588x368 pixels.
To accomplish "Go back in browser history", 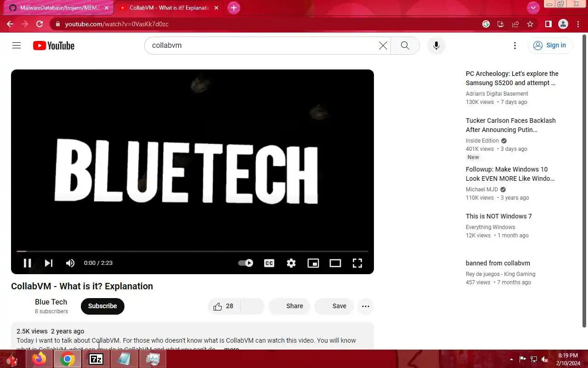I will click(10, 24).
